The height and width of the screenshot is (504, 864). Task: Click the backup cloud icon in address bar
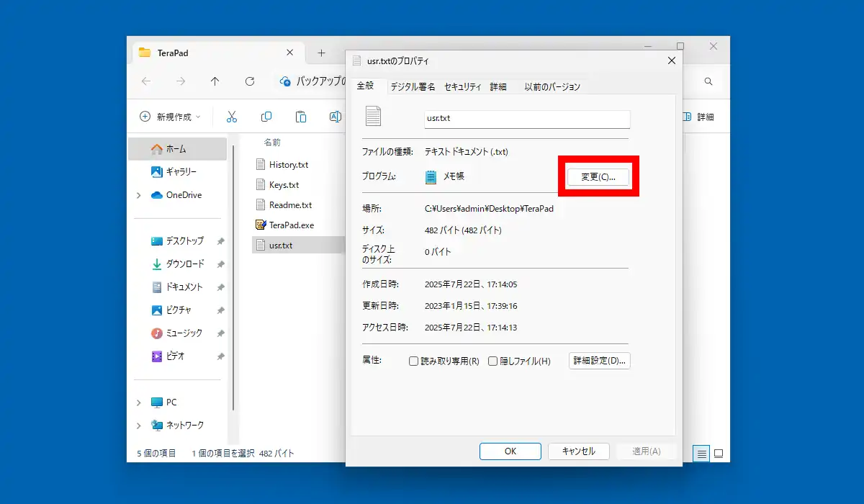click(x=285, y=81)
